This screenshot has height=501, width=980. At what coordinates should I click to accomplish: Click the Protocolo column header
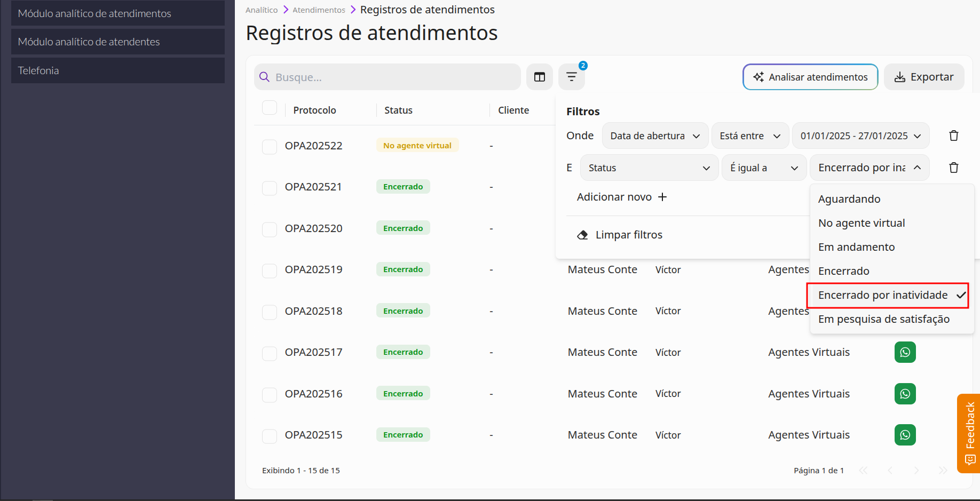point(315,110)
